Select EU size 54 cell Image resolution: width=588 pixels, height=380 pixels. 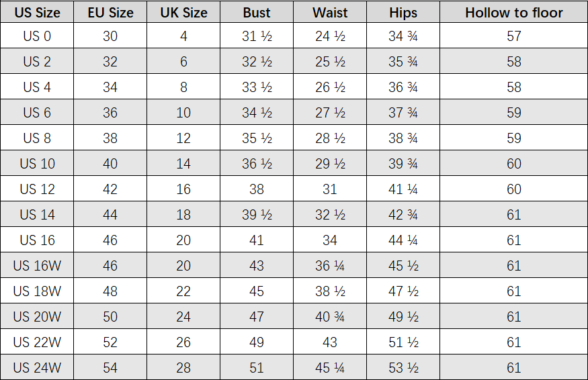pyautogui.click(x=110, y=368)
